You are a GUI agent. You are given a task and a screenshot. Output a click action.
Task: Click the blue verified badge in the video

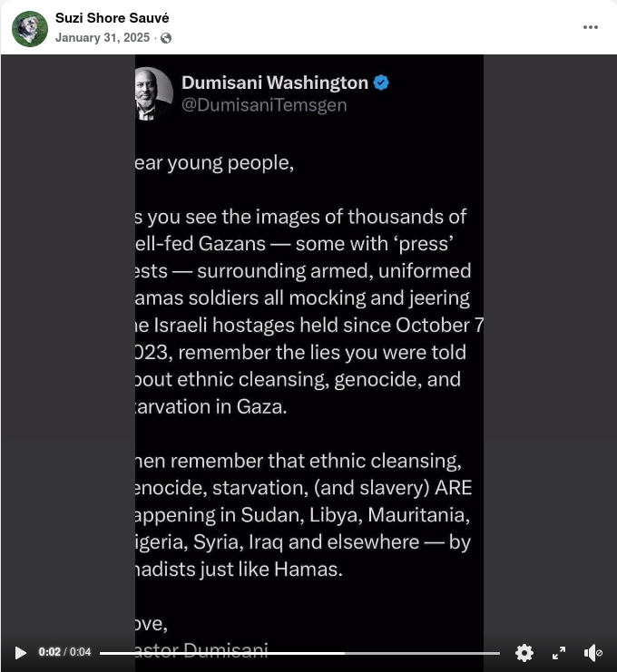pos(381,83)
